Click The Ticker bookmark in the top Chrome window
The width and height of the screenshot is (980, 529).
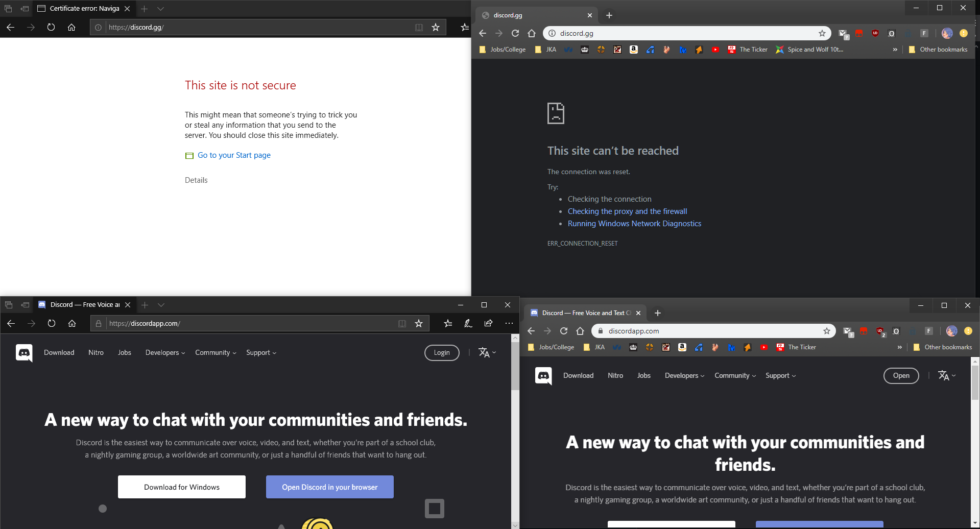pos(748,50)
